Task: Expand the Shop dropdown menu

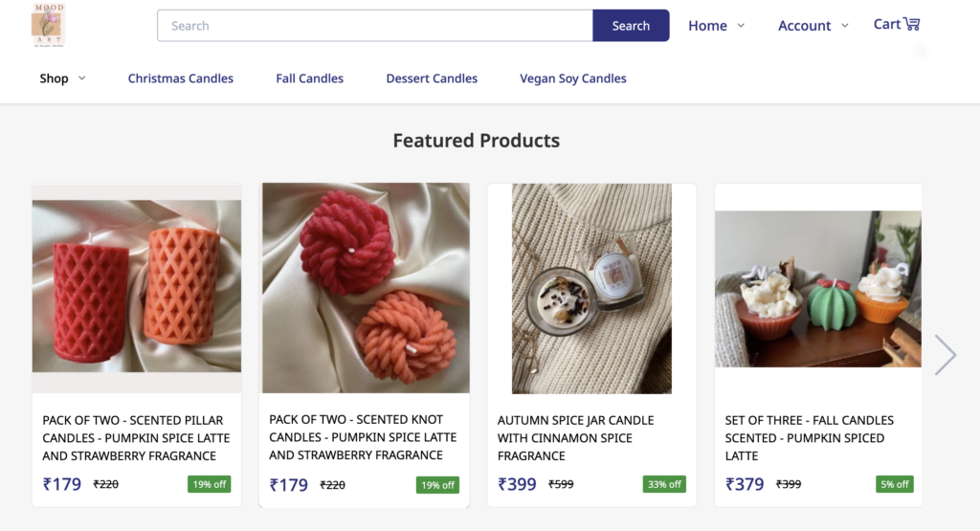Action: tap(63, 78)
